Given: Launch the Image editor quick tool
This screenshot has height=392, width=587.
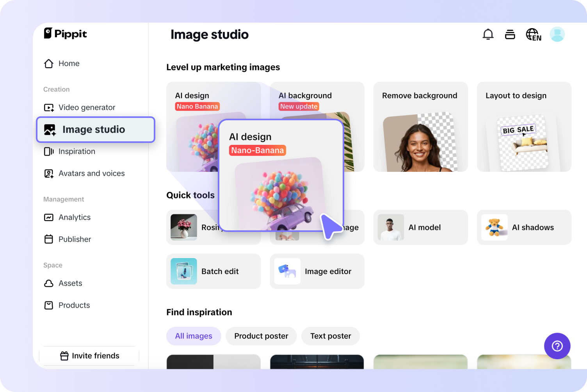Looking at the screenshot, I should click(x=317, y=271).
